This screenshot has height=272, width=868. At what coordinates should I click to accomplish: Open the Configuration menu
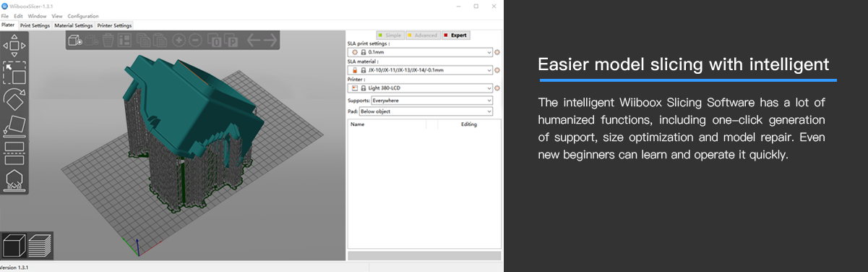[x=83, y=16]
